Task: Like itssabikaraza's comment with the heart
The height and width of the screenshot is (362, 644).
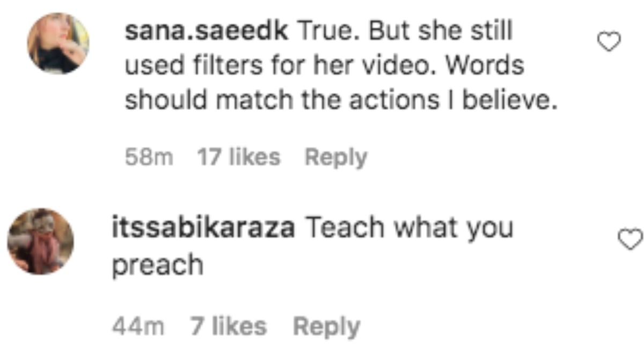Action: tap(630, 240)
